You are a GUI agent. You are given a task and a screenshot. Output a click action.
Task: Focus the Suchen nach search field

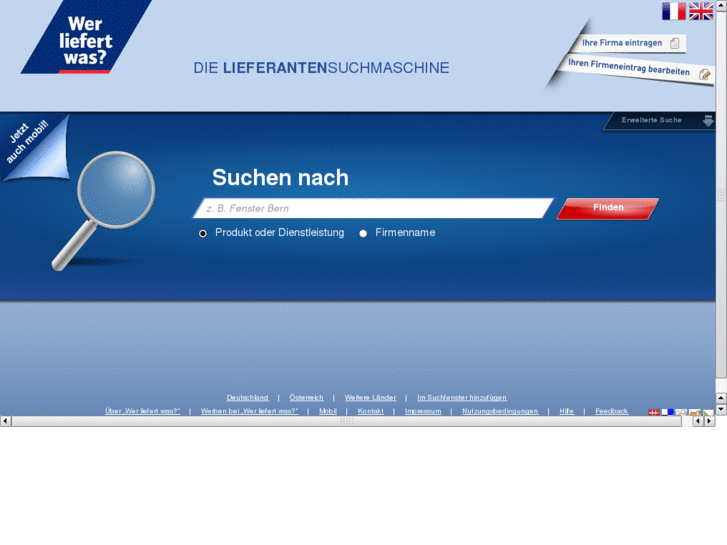pos(373,208)
